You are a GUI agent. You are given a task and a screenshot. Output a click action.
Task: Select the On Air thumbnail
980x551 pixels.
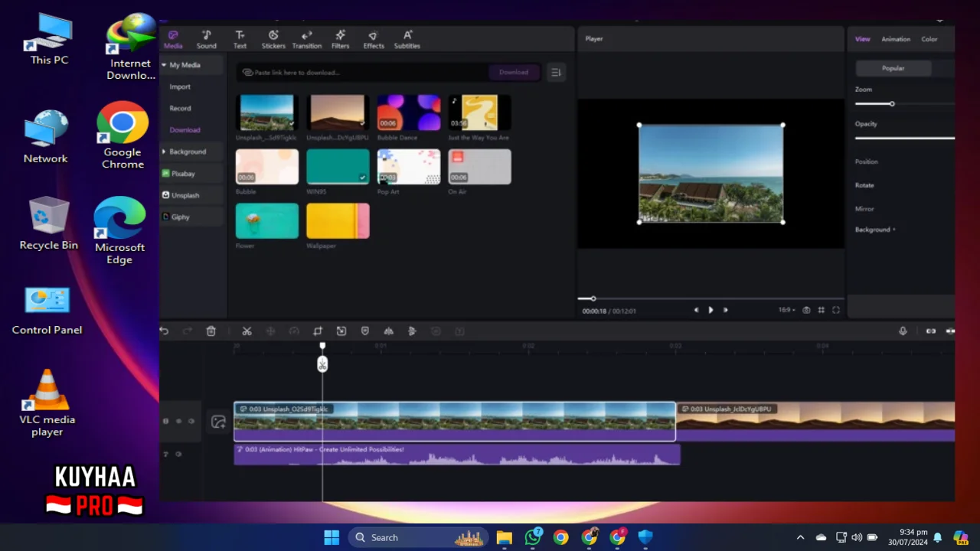(479, 167)
